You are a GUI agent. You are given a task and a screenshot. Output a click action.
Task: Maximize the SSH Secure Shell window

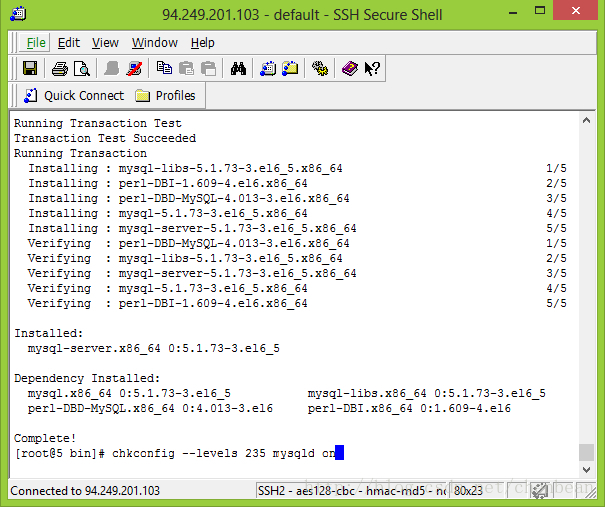pos(540,11)
